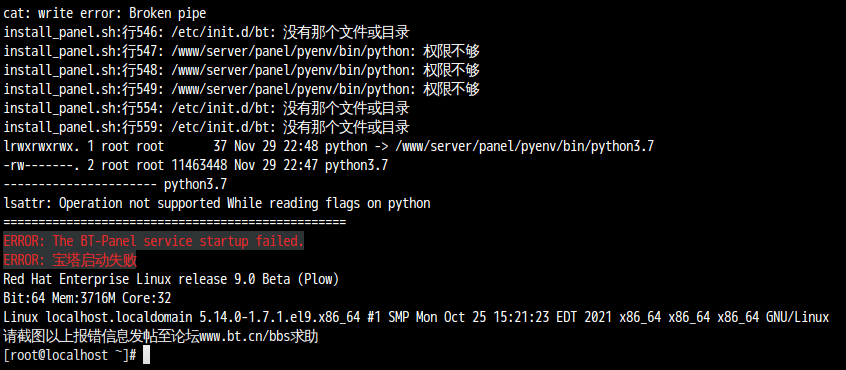
Task: Click the [root@localhost ~]# prompt text
Action: point(70,355)
